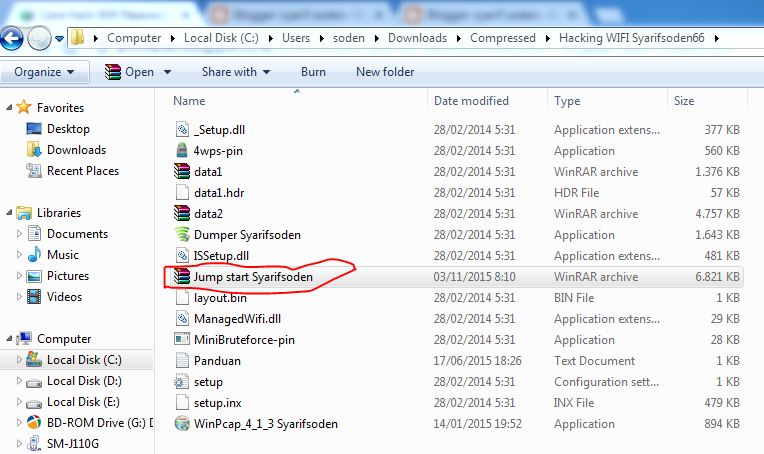
Task: Select Documents in the Libraries tree
Action: click(x=77, y=234)
